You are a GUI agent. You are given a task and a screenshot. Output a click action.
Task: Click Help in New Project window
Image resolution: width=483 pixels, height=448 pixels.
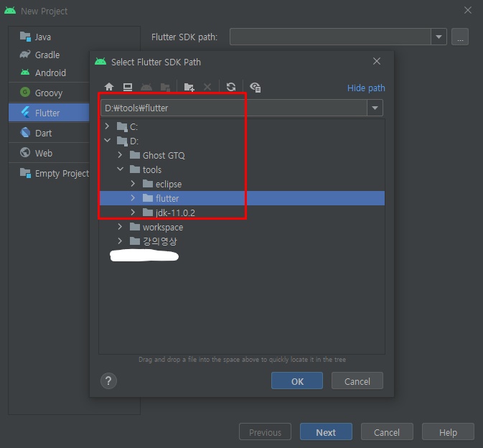click(x=448, y=432)
